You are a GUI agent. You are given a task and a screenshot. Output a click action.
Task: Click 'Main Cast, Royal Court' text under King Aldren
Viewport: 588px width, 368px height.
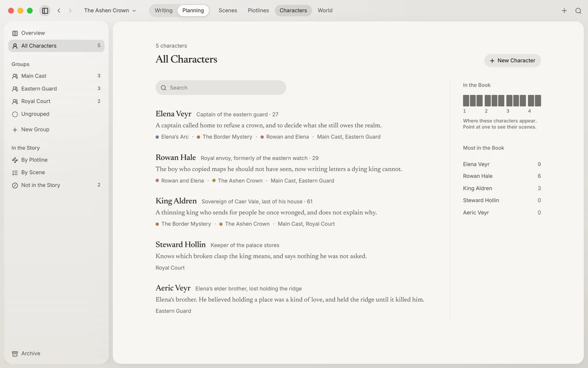[x=306, y=224]
